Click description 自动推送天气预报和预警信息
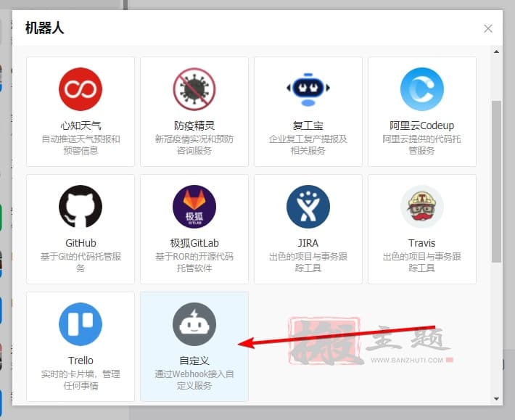This screenshot has width=515, height=420. pyautogui.click(x=81, y=145)
